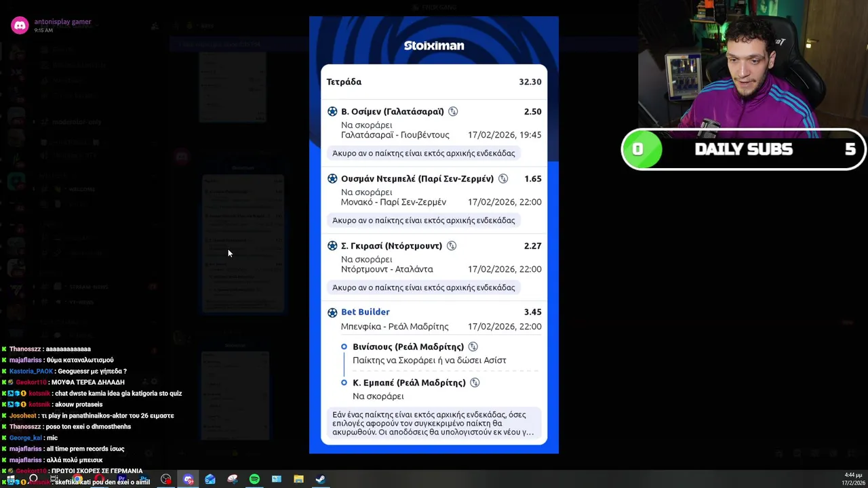Click the Stoiximan logo
Image resolution: width=868 pixels, height=488 pixels.
[x=434, y=45]
